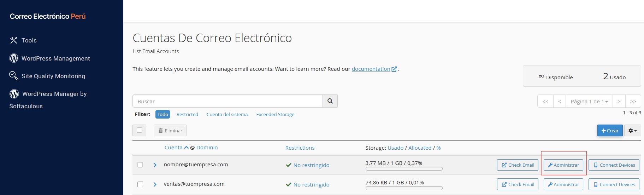Expand the nombre@tuempresa.com row details
644x195 pixels.
[x=155, y=165]
